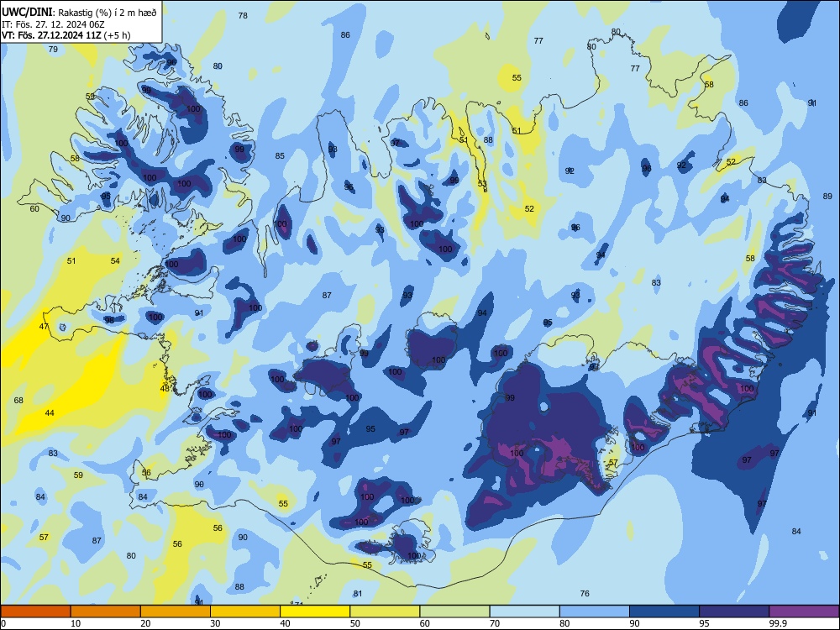Select the bright yellow 40–50 legend swatch
The image size is (840, 630).
[315, 612]
